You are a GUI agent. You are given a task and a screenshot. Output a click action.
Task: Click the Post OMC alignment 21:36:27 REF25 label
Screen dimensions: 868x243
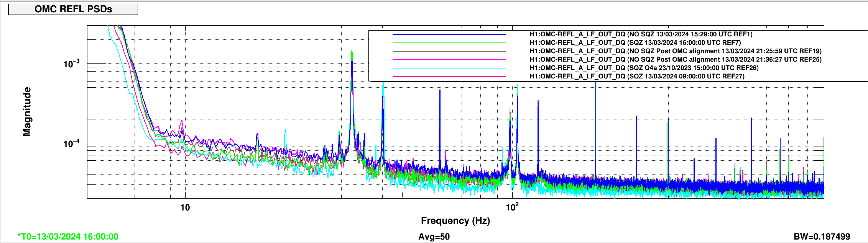(x=676, y=60)
